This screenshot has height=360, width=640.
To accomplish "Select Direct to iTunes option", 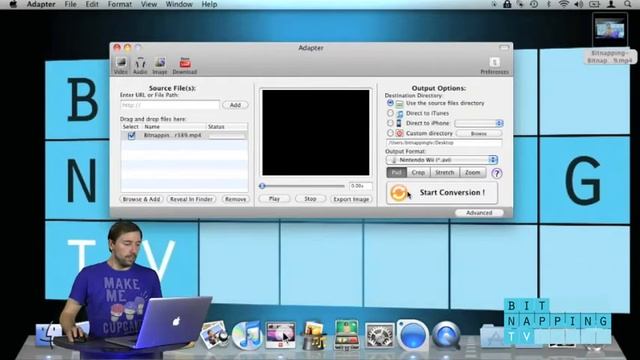I will [x=390, y=113].
